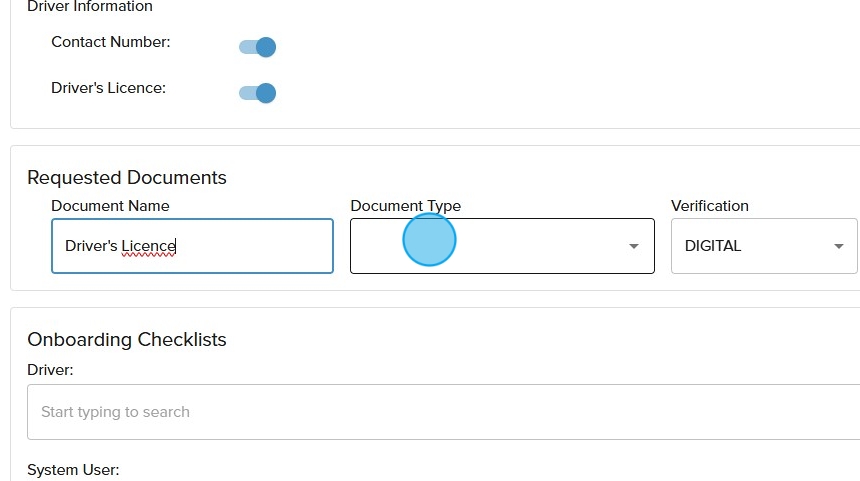
Task: Click the caret arrow in Document Type
Action: tap(633, 247)
